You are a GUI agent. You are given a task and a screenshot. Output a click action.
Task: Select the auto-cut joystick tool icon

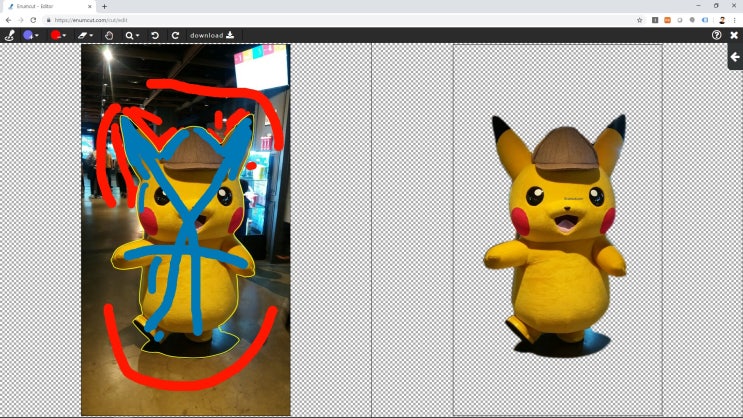(9, 35)
